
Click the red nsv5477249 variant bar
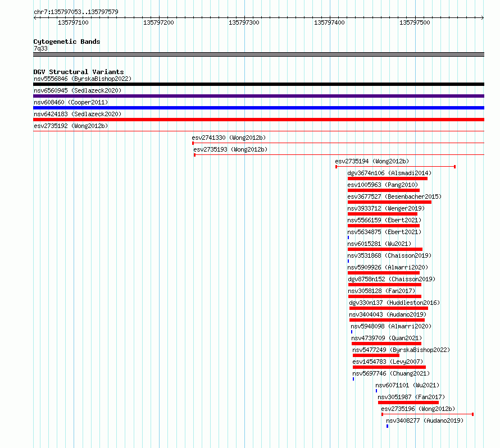click(x=376, y=355)
